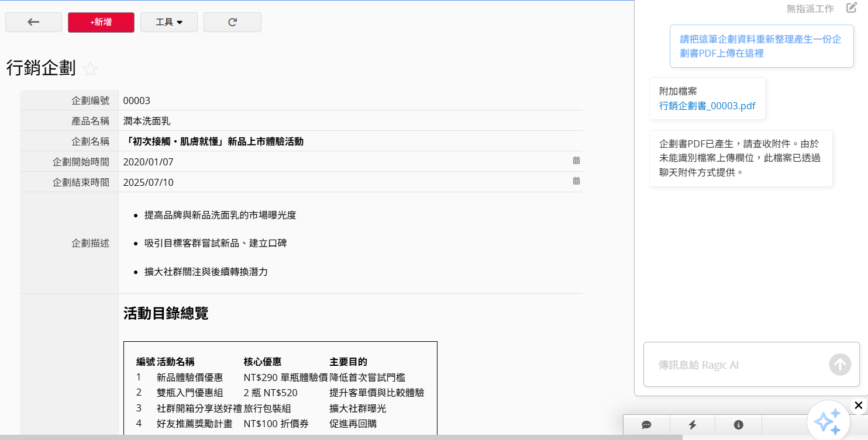The height and width of the screenshot is (440, 868).
Task: Click the edit icon beside 無指派工作
Action: (x=851, y=8)
